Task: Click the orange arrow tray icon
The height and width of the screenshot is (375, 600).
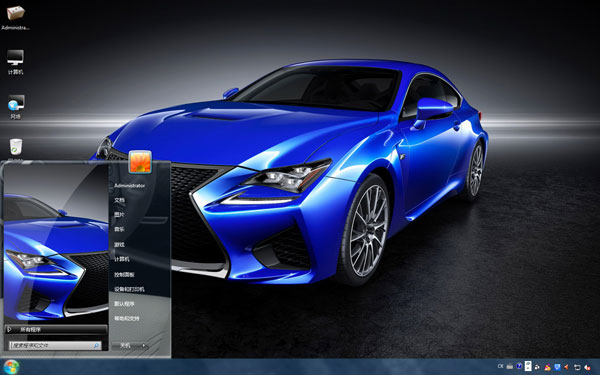Action: pyautogui.click(x=566, y=367)
